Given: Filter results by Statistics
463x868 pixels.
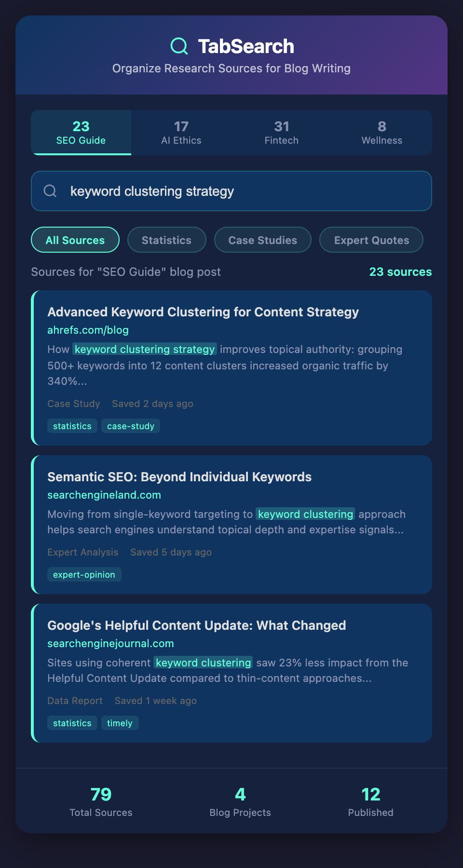Looking at the screenshot, I should pyautogui.click(x=166, y=240).
